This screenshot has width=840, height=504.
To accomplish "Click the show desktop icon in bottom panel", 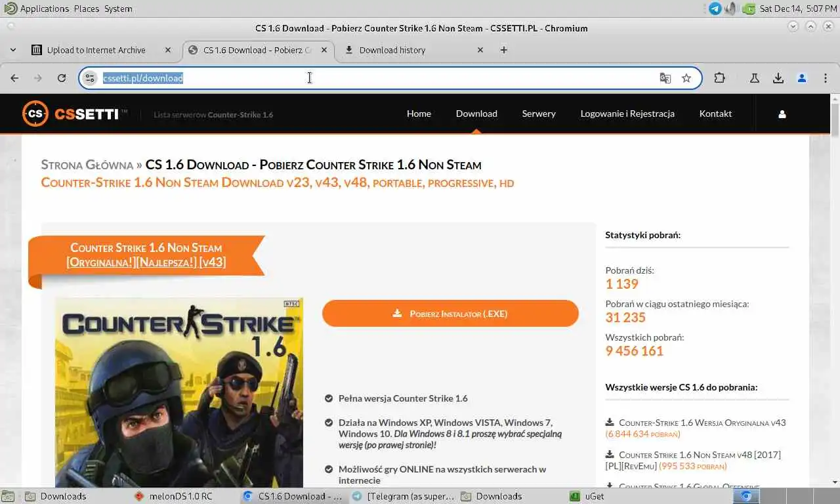I will tap(9, 496).
